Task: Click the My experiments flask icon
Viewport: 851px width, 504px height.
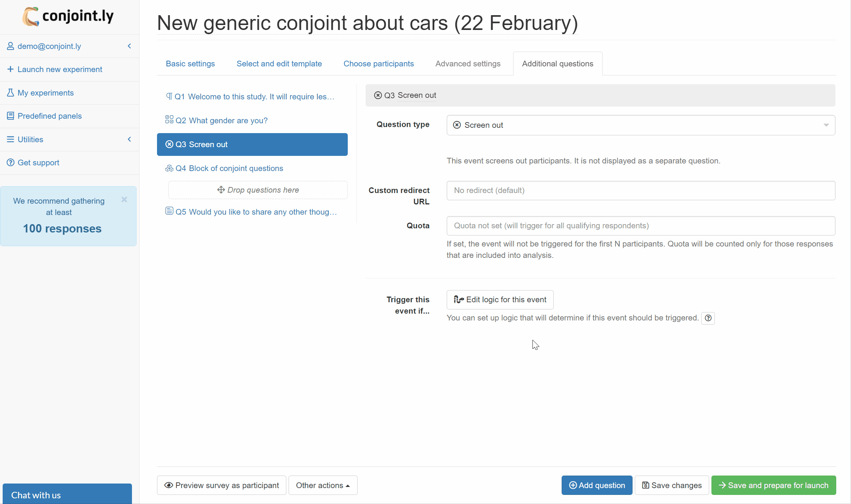Action: click(11, 93)
